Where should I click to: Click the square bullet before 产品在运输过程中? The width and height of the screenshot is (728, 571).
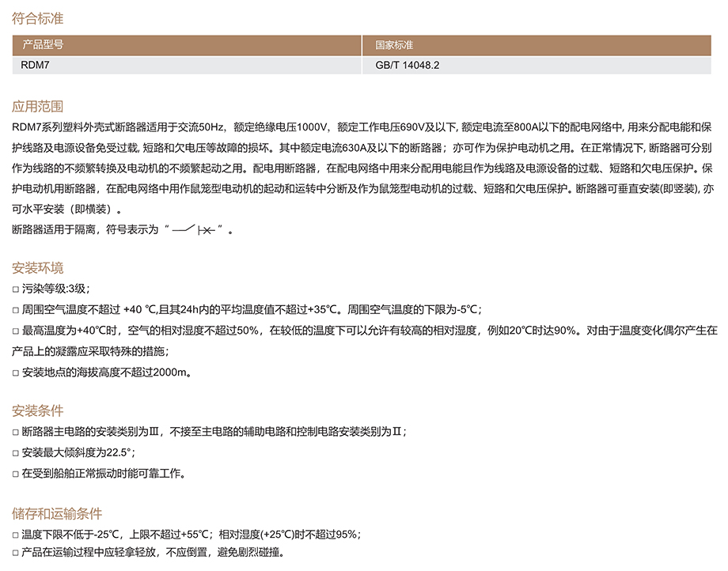point(16,552)
